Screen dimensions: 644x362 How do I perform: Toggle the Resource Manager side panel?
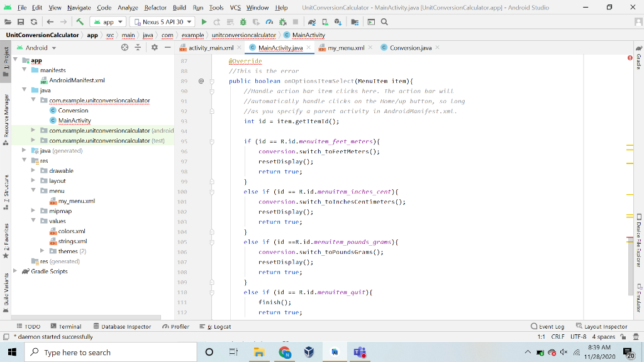click(x=6, y=116)
